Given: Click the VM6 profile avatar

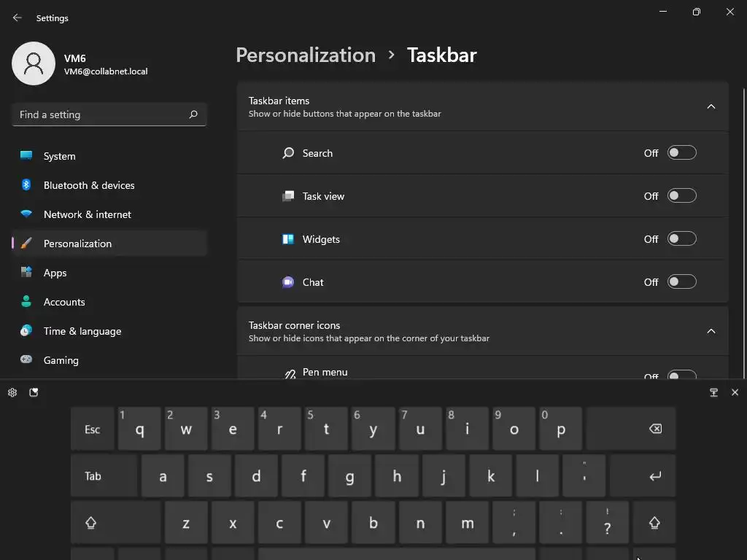Looking at the screenshot, I should 34,63.
